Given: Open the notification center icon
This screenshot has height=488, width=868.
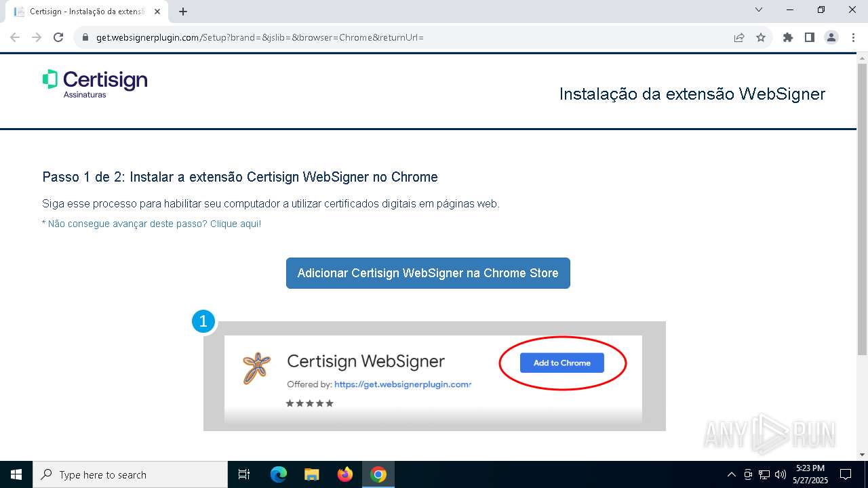Looking at the screenshot, I should pos(846,474).
